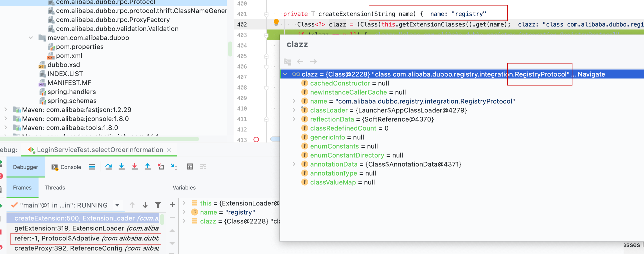644x254 pixels.
Task: Click the Show Execution Point icon
Action: (92, 167)
